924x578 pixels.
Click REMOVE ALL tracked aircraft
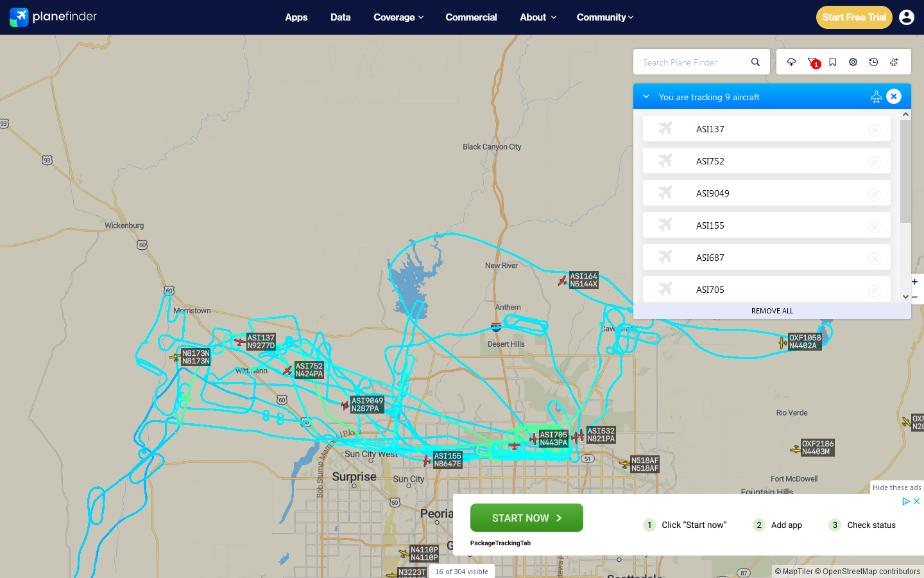(772, 311)
